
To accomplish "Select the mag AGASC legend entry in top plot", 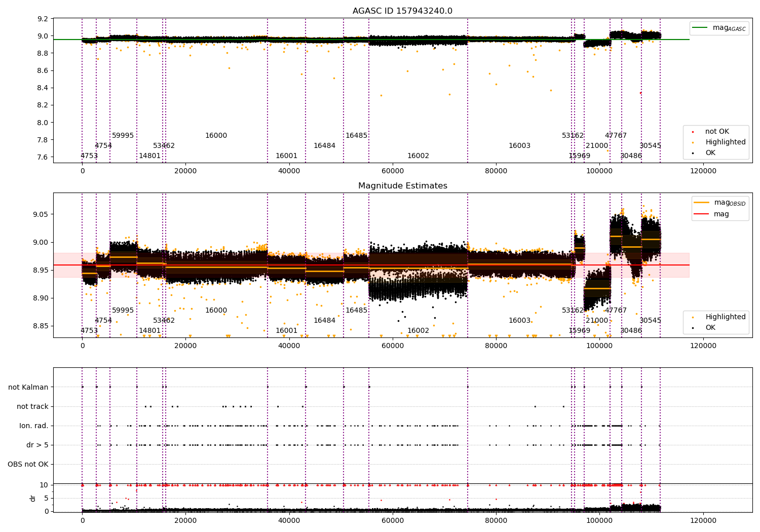I will click(719, 28).
